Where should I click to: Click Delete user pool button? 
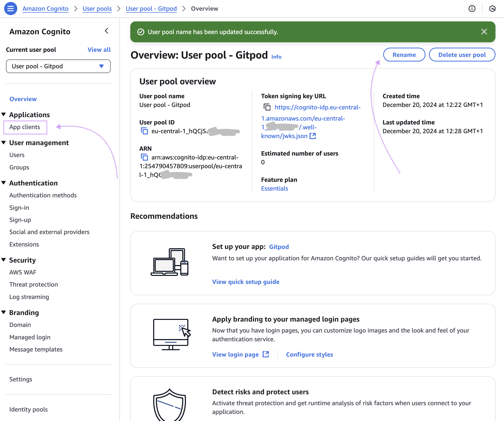[x=462, y=55]
